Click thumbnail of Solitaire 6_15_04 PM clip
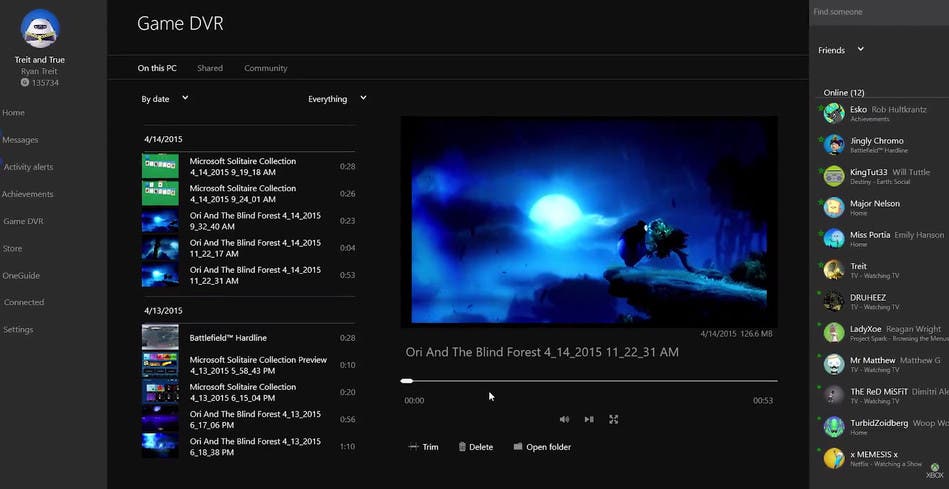This screenshot has width=949, height=489. pos(160,392)
